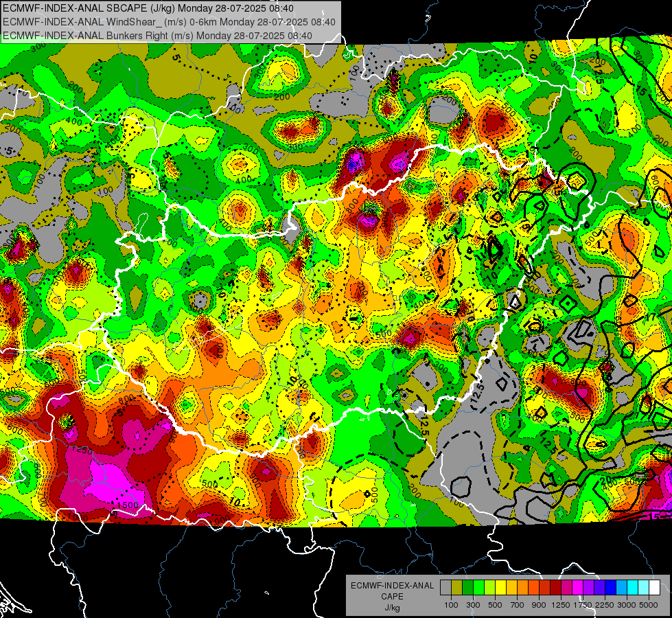Pick the dark red swatch left of 1250
The height and width of the screenshot is (618, 672).
[555, 587]
